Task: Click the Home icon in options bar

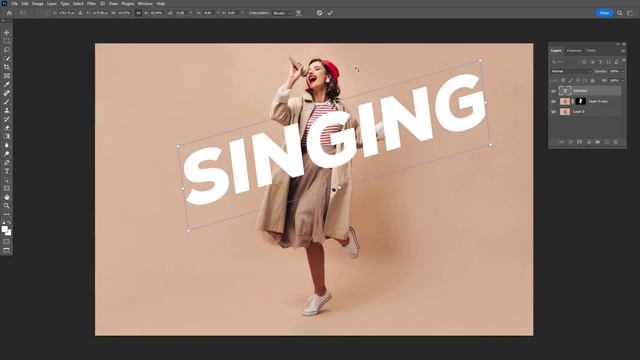Action: point(9,13)
